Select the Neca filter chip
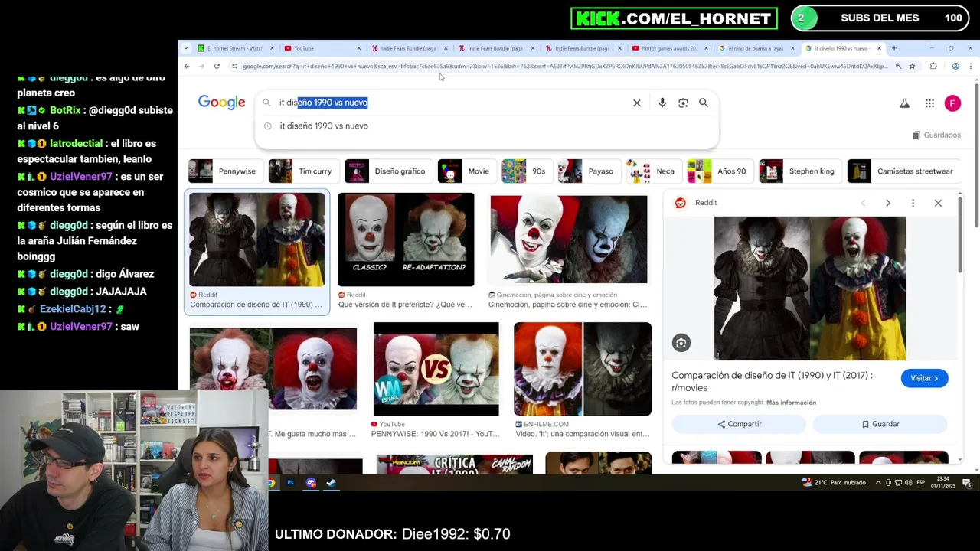The image size is (980, 551). tap(653, 171)
